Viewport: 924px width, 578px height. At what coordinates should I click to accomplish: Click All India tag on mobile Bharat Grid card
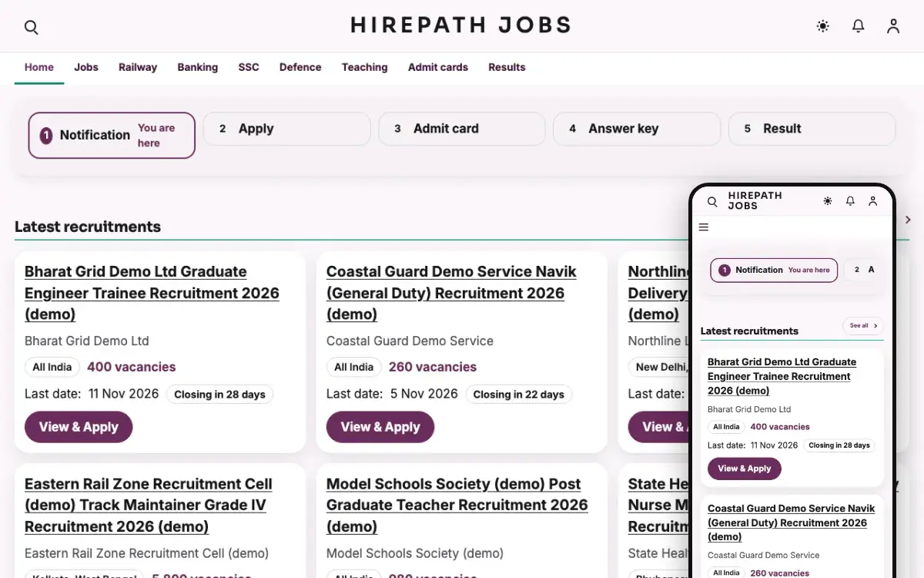click(726, 427)
